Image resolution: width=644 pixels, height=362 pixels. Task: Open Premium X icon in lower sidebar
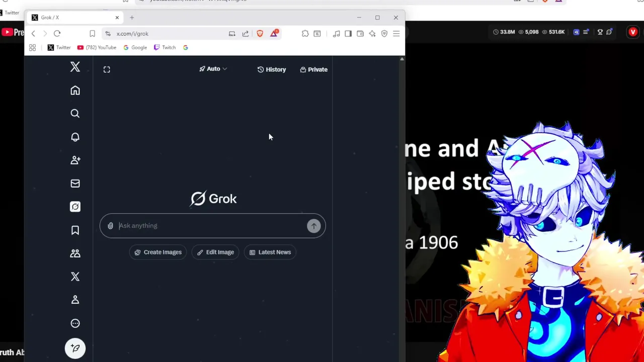pos(75,277)
